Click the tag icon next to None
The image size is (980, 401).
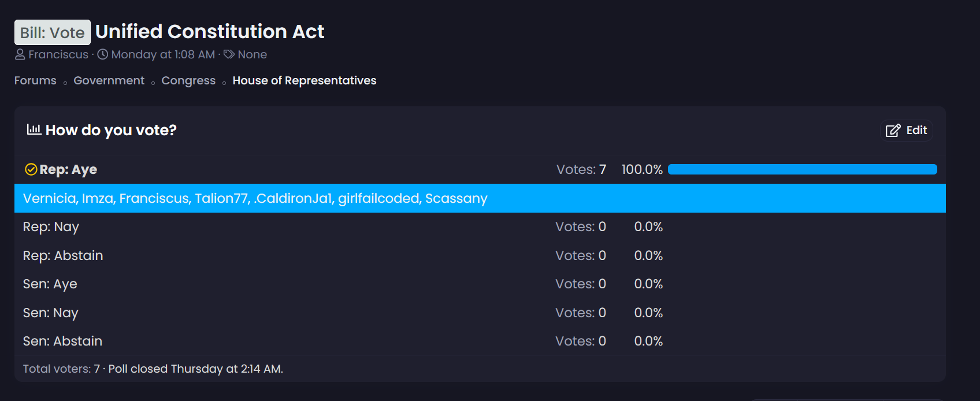(229, 54)
